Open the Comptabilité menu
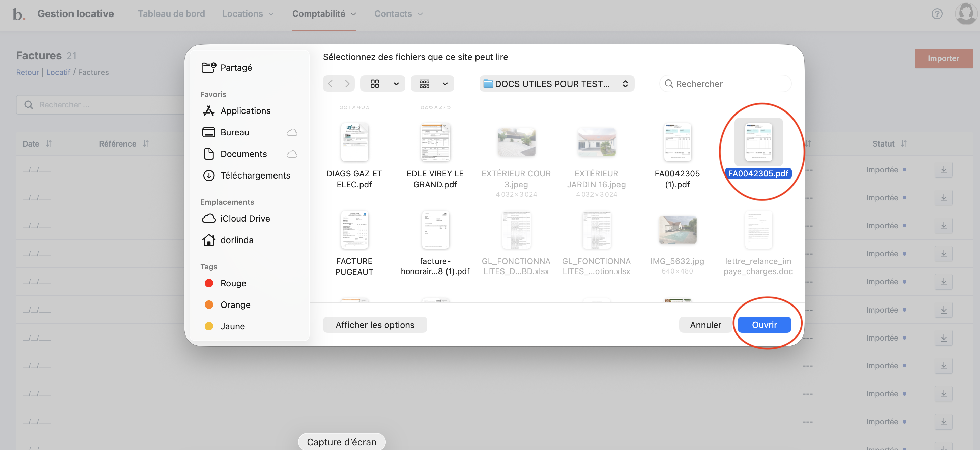Viewport: 980px width, 450px height. pos(324,14)
